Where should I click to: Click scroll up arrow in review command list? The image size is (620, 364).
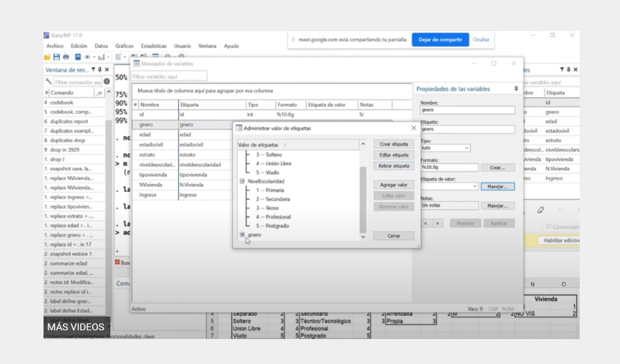109,92
